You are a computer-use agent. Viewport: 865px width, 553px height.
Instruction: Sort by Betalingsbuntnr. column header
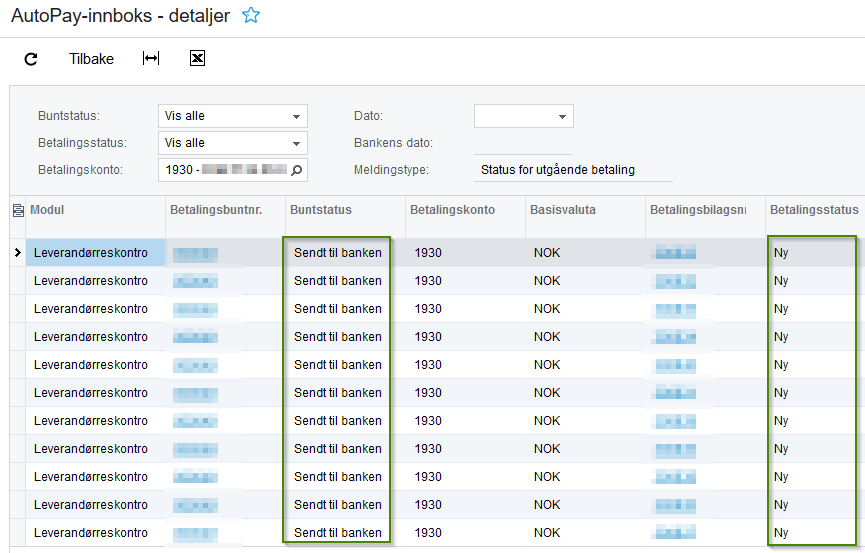[216, 210]
